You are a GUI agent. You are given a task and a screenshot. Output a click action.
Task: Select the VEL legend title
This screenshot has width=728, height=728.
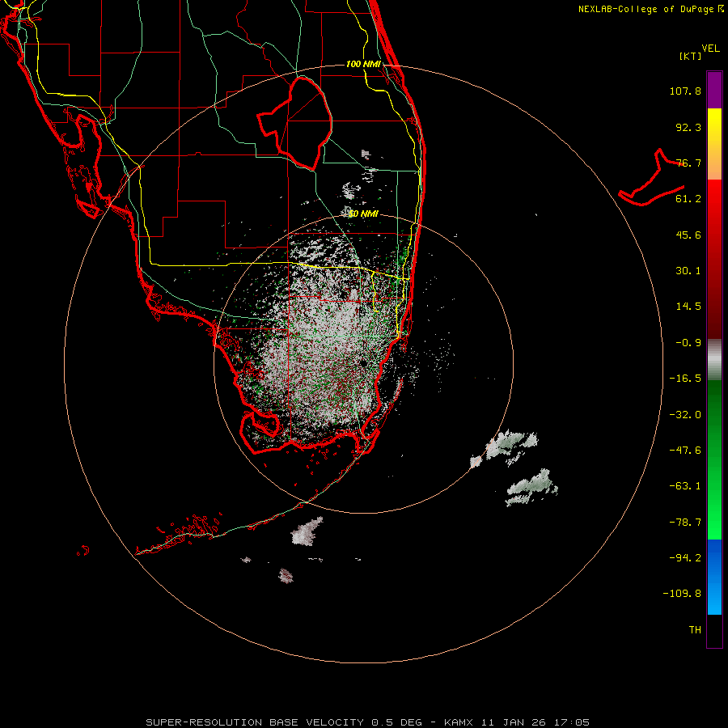point(710,49)
